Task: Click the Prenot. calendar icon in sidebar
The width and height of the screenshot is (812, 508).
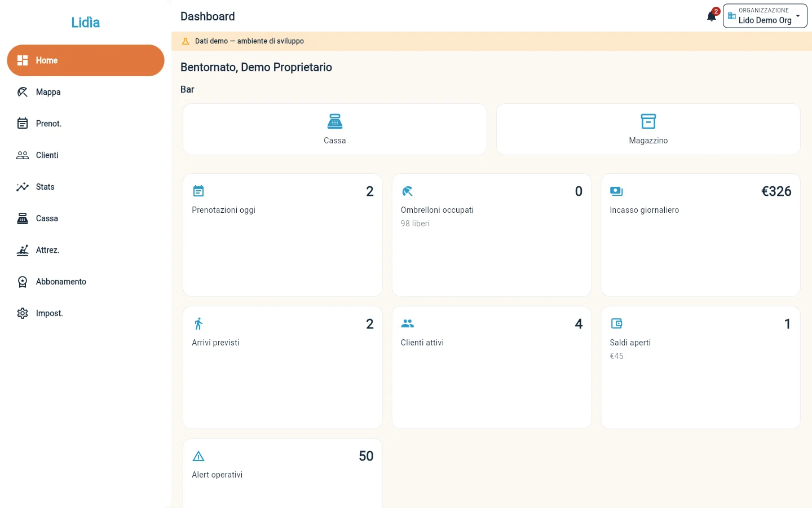Action: [23, 124]
